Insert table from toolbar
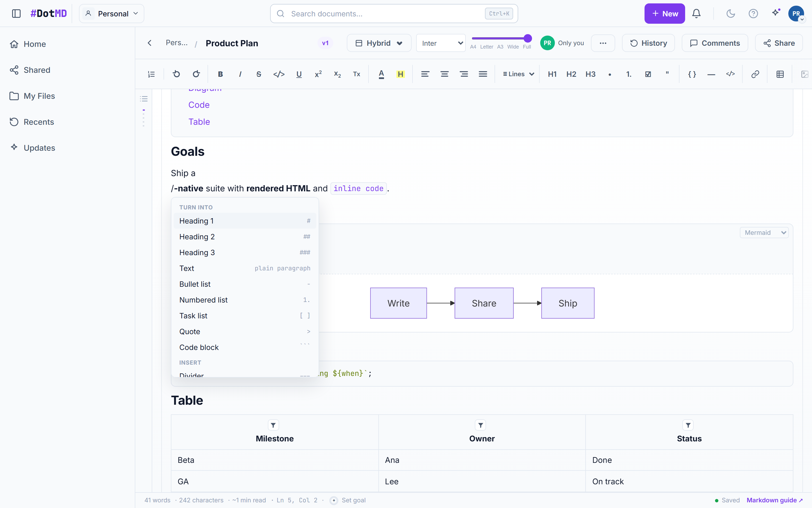 coord(780,74)
